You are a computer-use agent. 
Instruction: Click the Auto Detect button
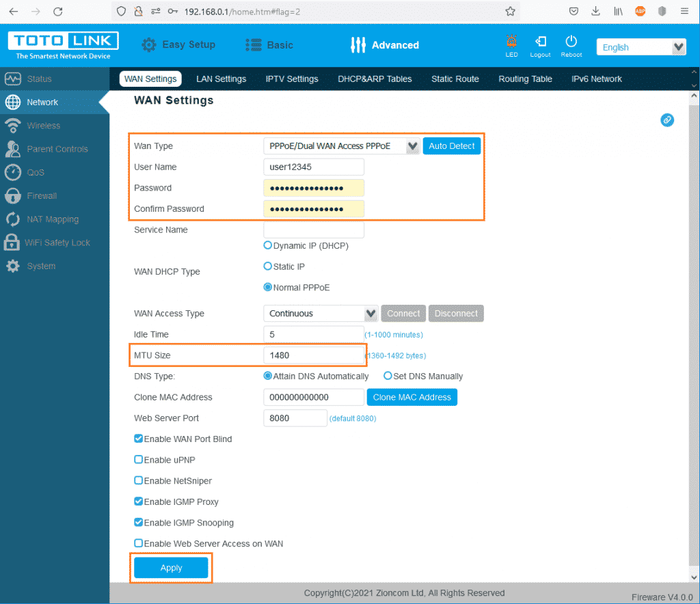coord(452,146)
